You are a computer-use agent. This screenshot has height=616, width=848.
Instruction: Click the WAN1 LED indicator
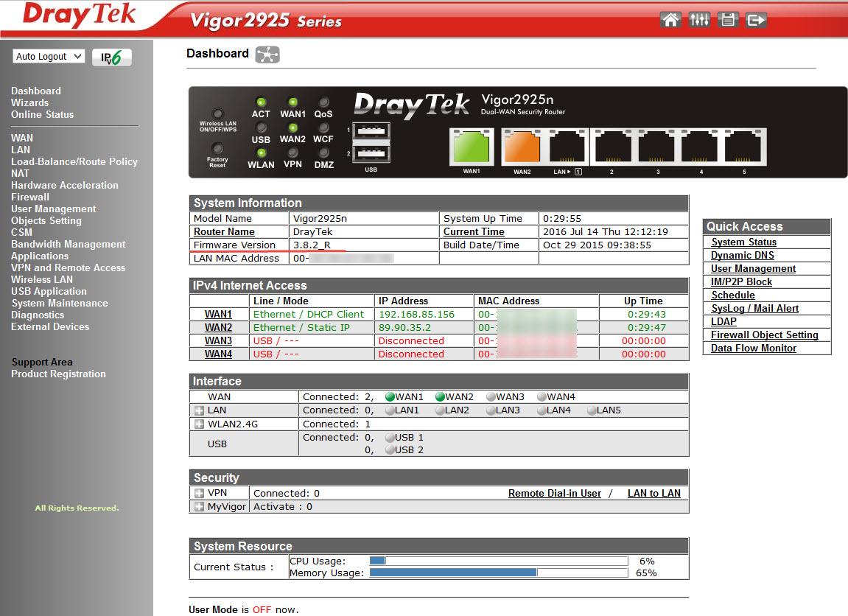(292, 102)
